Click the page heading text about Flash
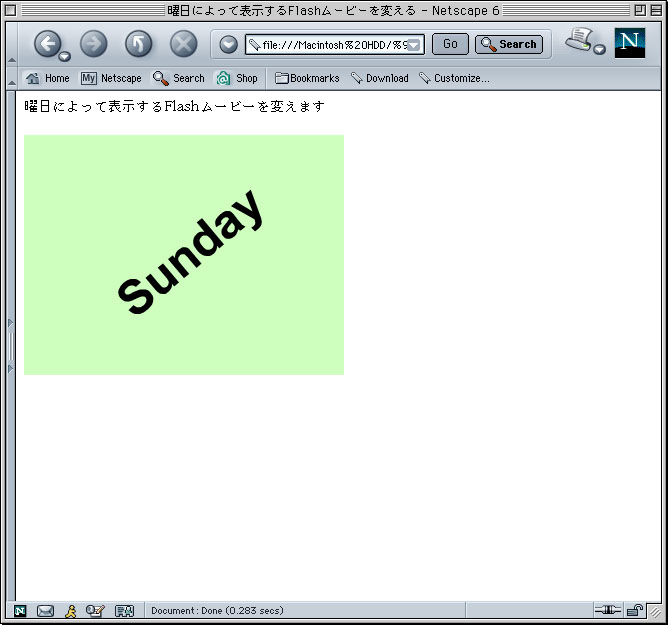668x625 pixels. point(174,106)
